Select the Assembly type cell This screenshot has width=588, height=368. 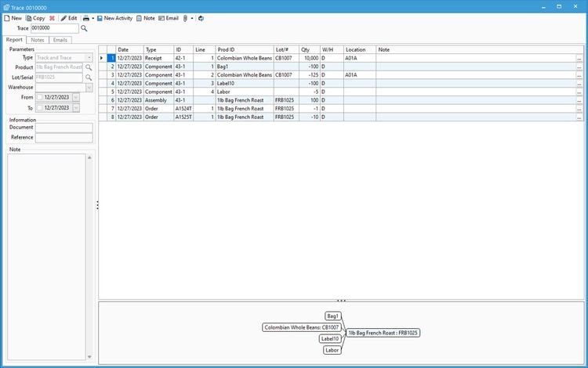(158, 100)
